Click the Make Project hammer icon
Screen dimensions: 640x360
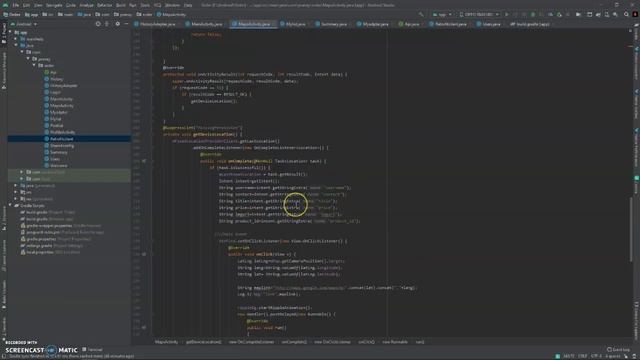point(421,14)
